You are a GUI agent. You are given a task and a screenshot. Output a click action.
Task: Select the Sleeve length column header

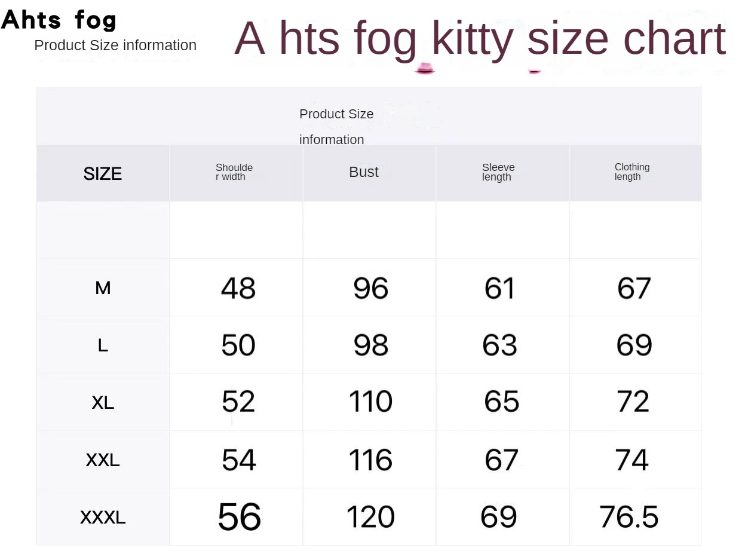pyautogui.click(x=498, y=172)
